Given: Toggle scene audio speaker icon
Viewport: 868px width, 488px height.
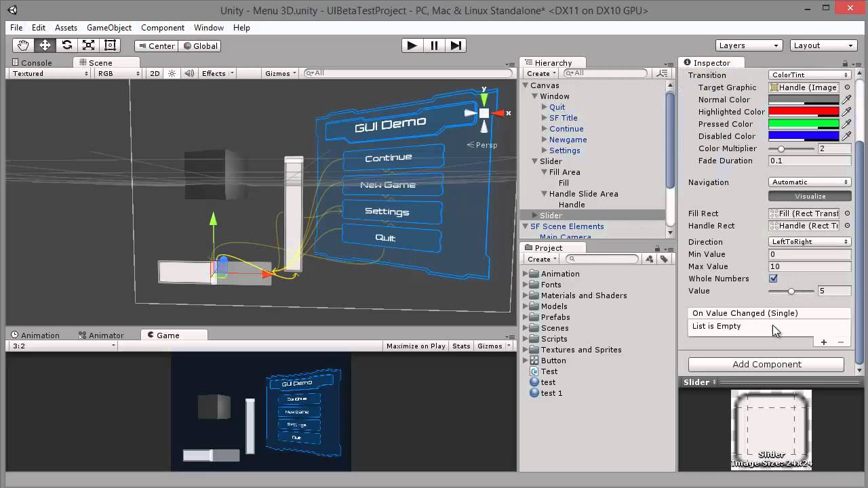Looking at the screenshot, I should click(189, 73).
